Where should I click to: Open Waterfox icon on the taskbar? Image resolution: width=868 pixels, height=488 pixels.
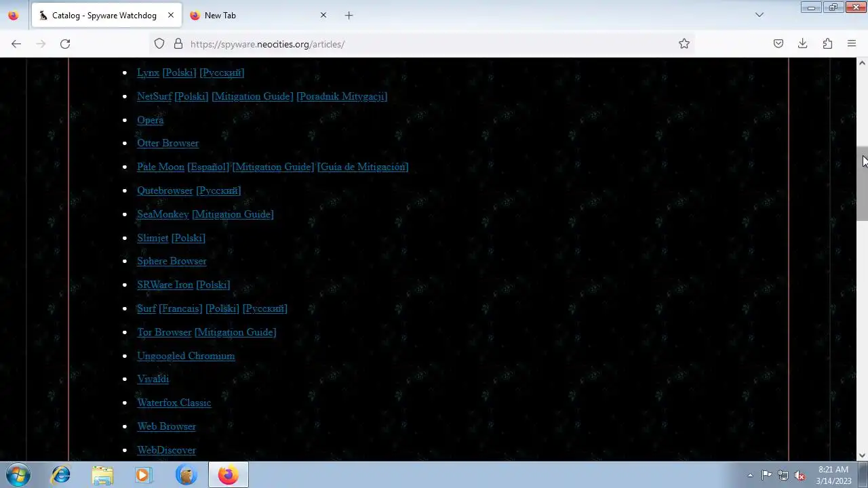186,475
